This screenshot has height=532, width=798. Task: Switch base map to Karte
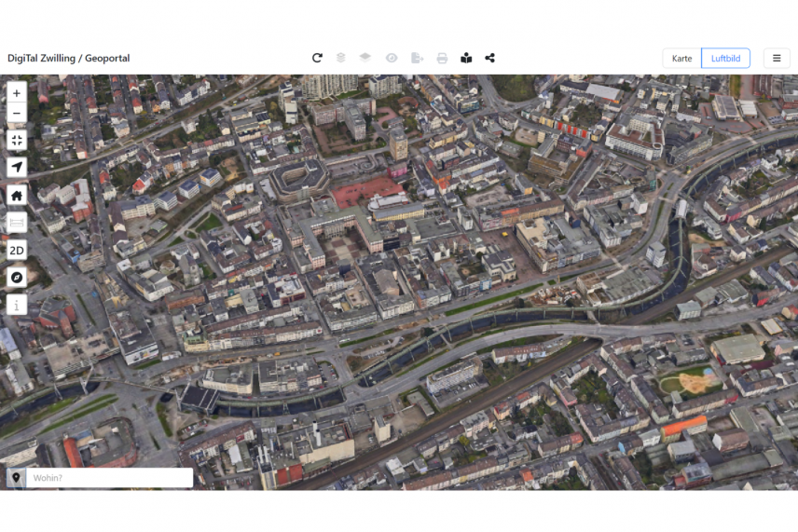click(681, 59)
